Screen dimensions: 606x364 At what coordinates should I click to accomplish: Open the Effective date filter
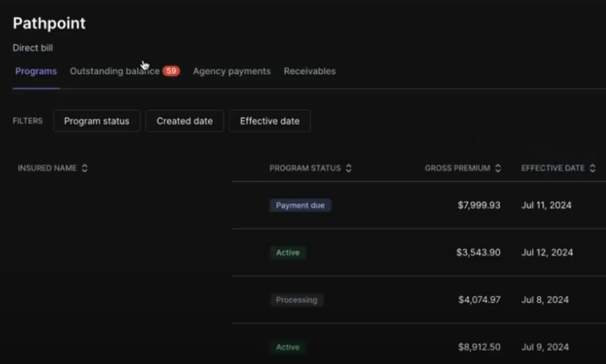coord(270,121)
